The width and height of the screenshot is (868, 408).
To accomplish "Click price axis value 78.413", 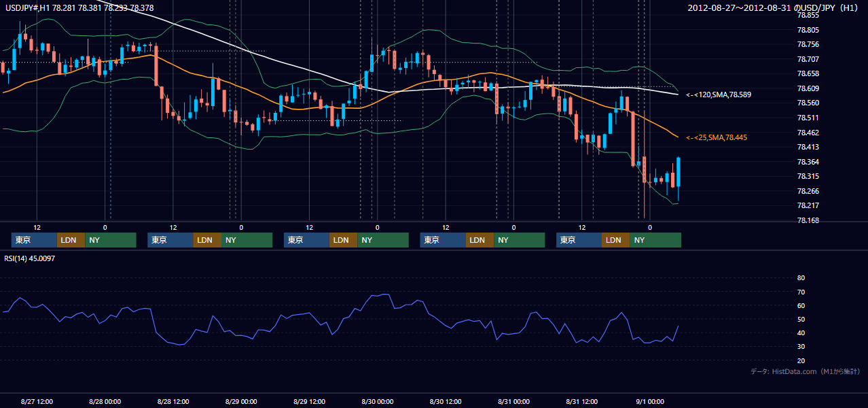I will pos(808,147).
